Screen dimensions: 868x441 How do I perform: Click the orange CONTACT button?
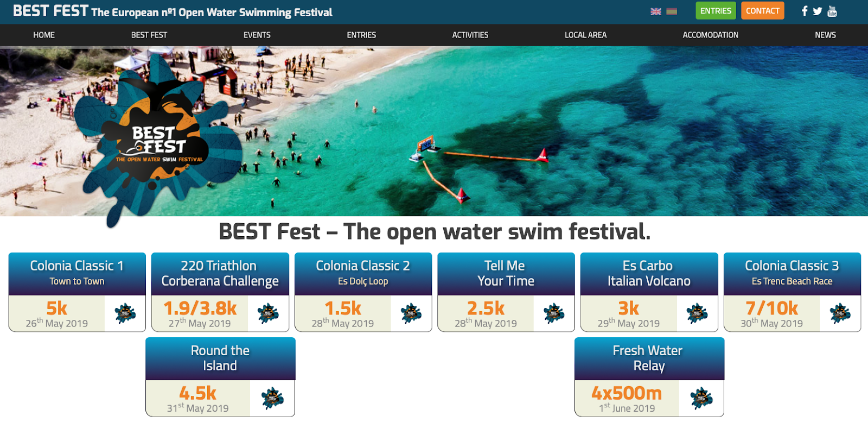[x=762, y=11]
